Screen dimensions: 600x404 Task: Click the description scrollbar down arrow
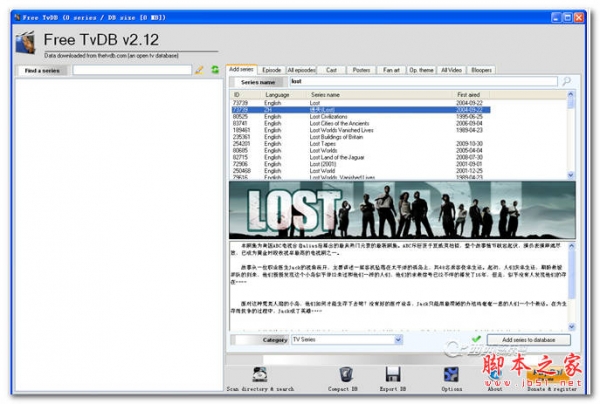572,326
